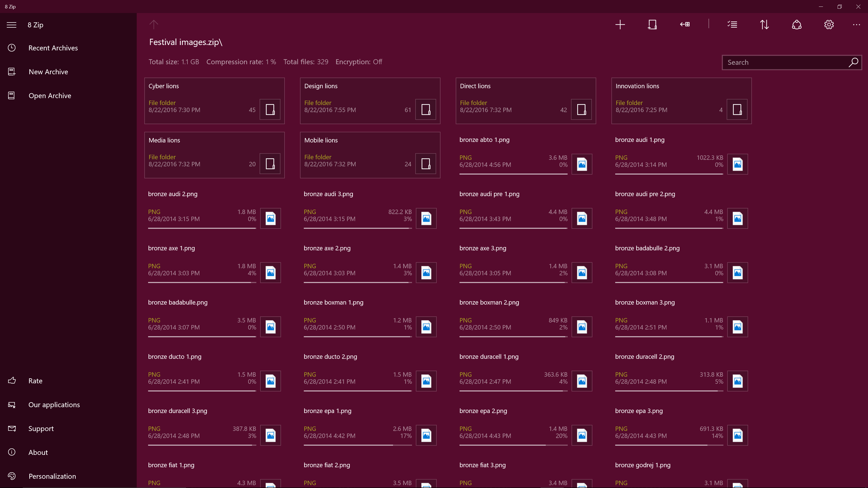This screenshot has height=488, width=868.
Task: Click the Cyber lions folder icon
Action: (x=270, y=110)
